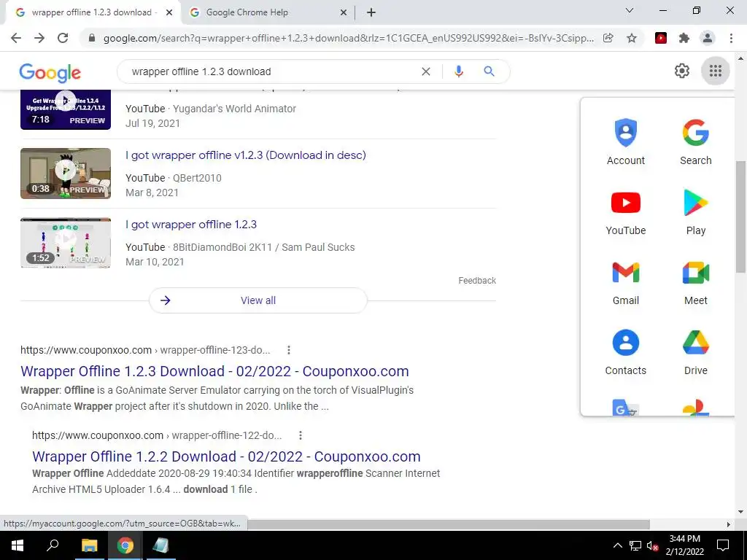
Task: Submit search with magnifier icon
Action: [x=489, y=71]
